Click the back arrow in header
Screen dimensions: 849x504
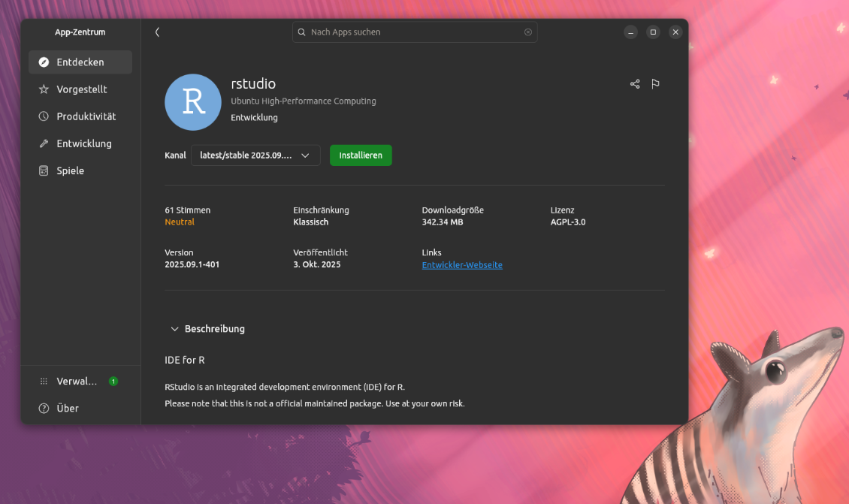click(157, 32)
